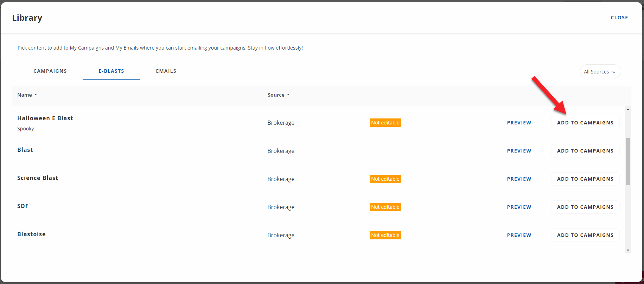
Task: Add Science Blast to campaigns
Action: coord(585,179)
